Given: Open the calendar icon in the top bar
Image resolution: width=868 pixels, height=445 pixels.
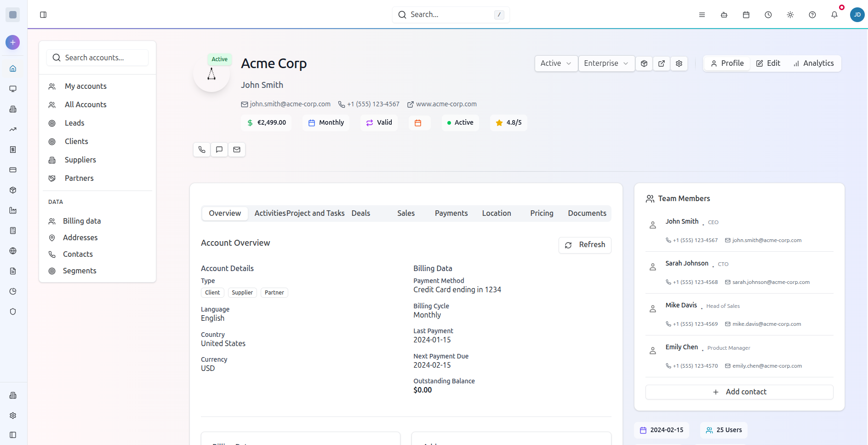Looking at the screenshot, I should (746, 14).
